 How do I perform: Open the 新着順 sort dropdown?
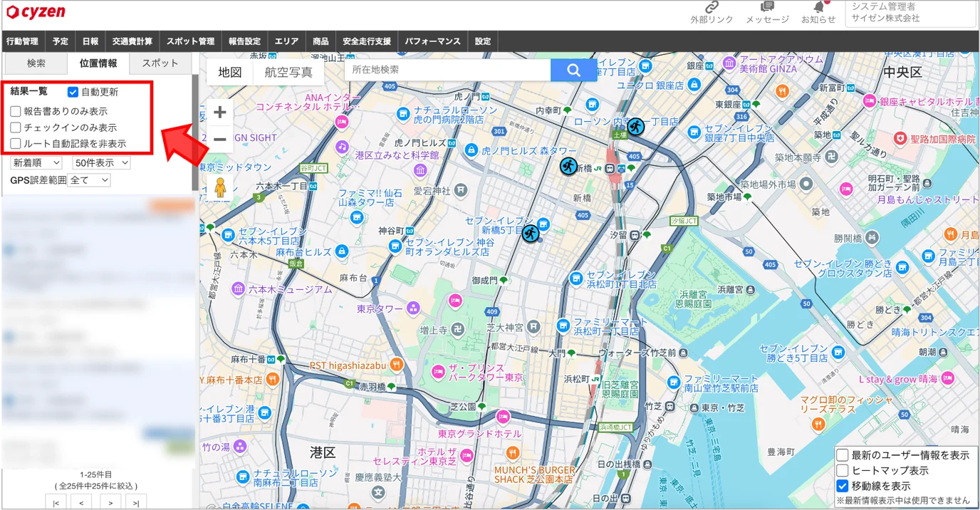coord(36,163)
